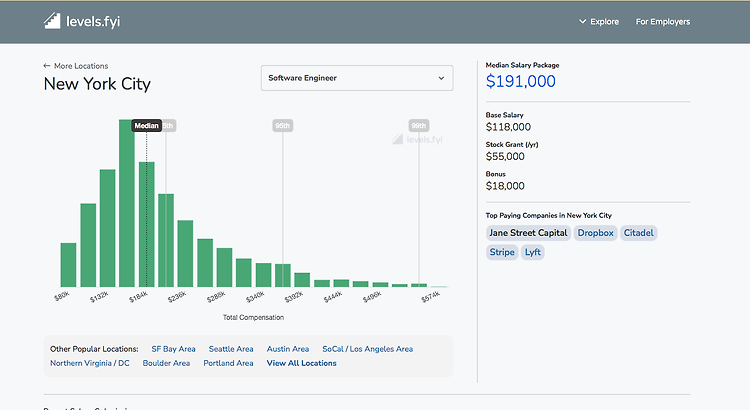Click the Other Popular Locations label
Viewport: 750px width, 410px height.
pyautogui.click(x=94, y=349)
